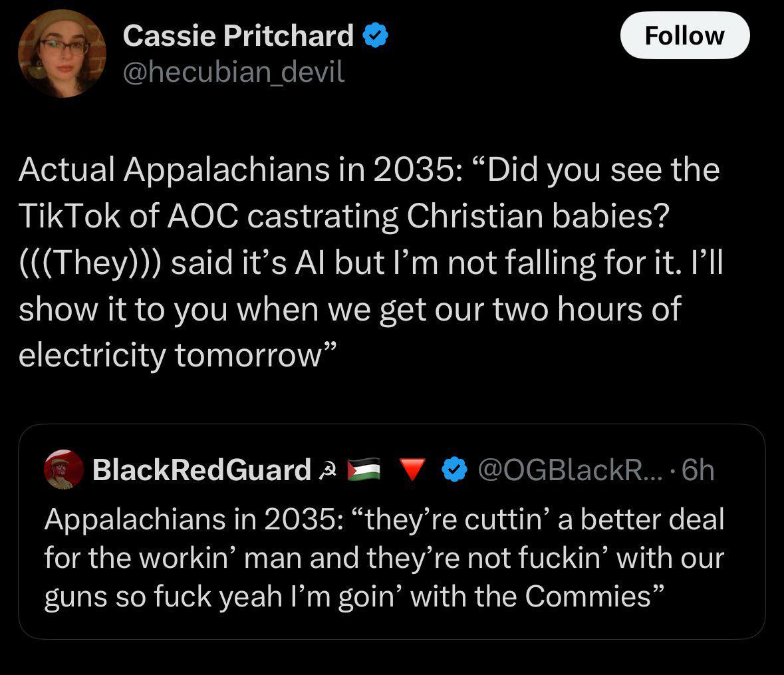
Task: Click Cassie Pritchard's profile avatar
Action: 62,54
